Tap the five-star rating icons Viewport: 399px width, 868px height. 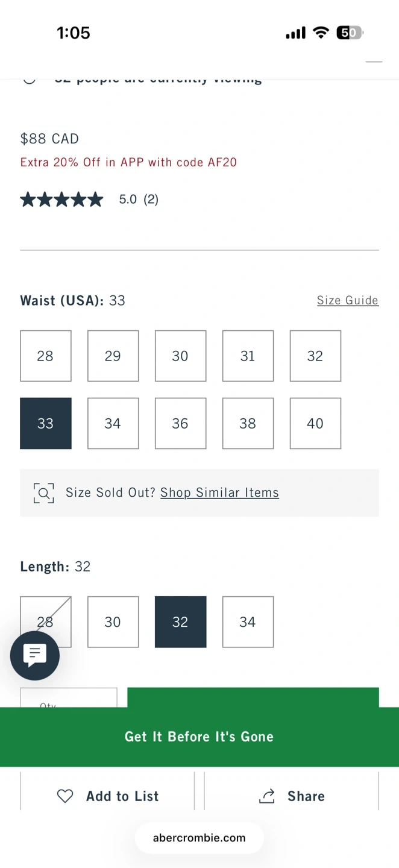(61, 200)
